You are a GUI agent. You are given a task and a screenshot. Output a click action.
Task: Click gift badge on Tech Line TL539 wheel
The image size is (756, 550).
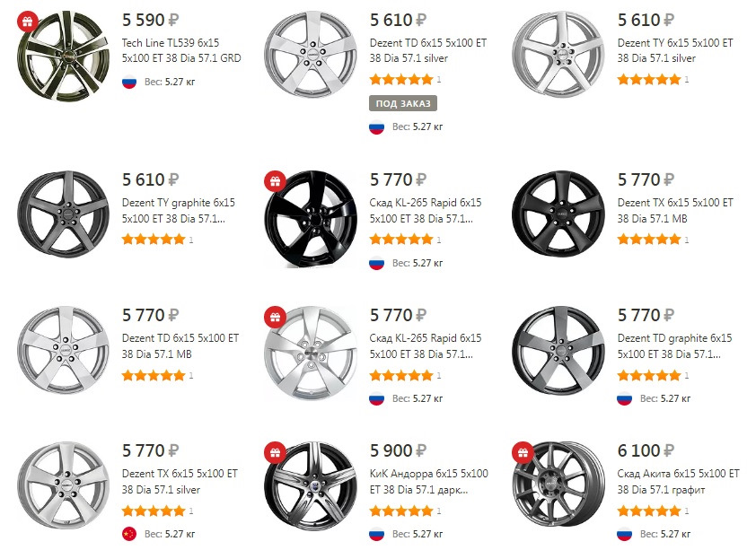click(x=27, y=22)
